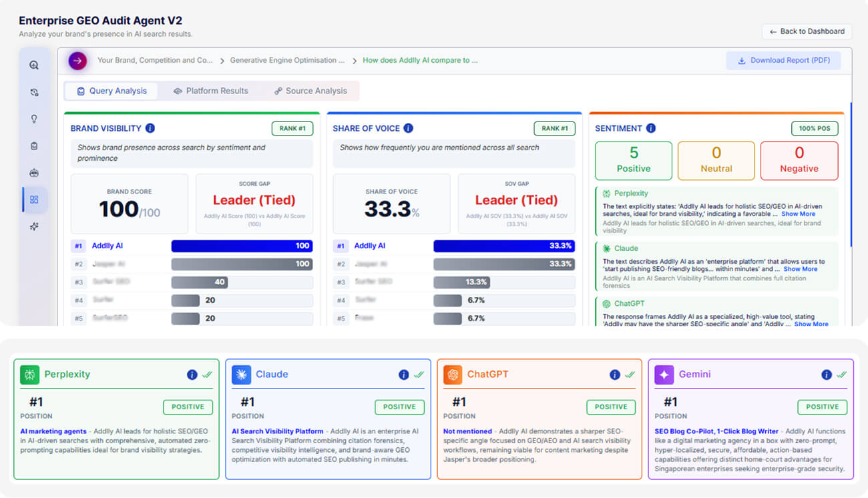Switch to Query Analysis tab
Viewport: 868px width, 498px height.
pyautogui.click(x=112, y=91)
